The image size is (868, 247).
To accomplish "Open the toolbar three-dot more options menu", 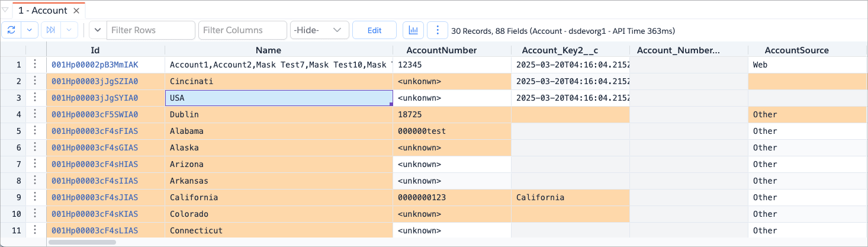I will click(438, 30).
